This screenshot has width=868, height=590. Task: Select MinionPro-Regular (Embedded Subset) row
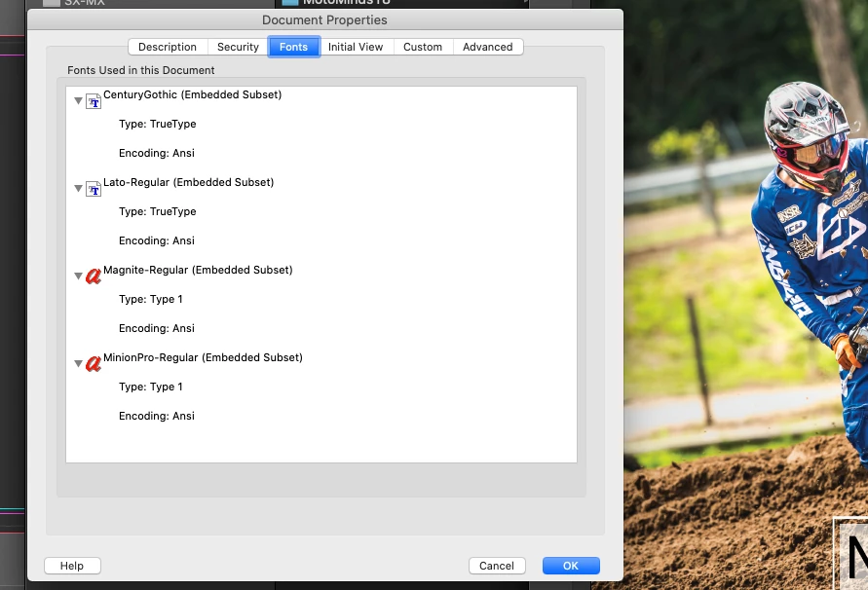click(x=203, y=357)
